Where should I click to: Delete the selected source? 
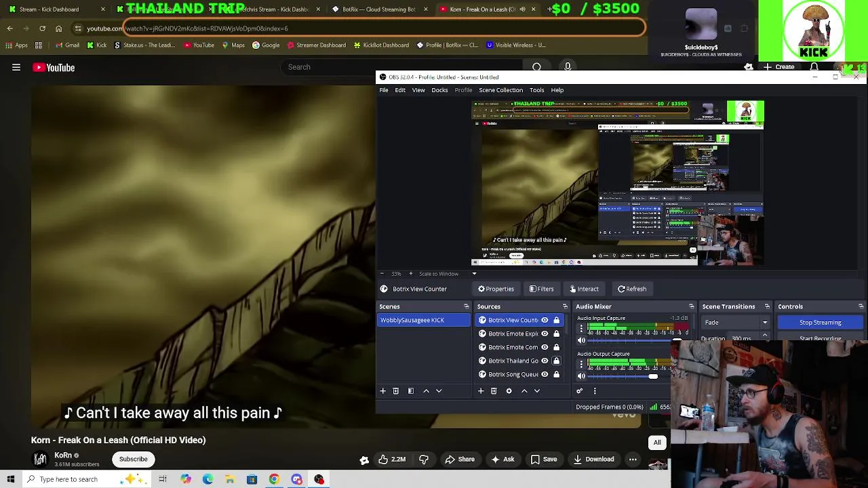494,391
